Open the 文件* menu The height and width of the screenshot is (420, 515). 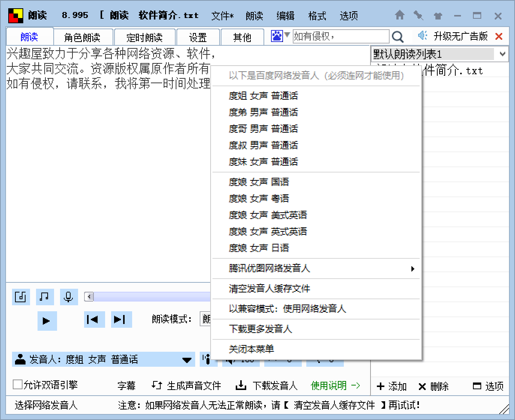222,16
